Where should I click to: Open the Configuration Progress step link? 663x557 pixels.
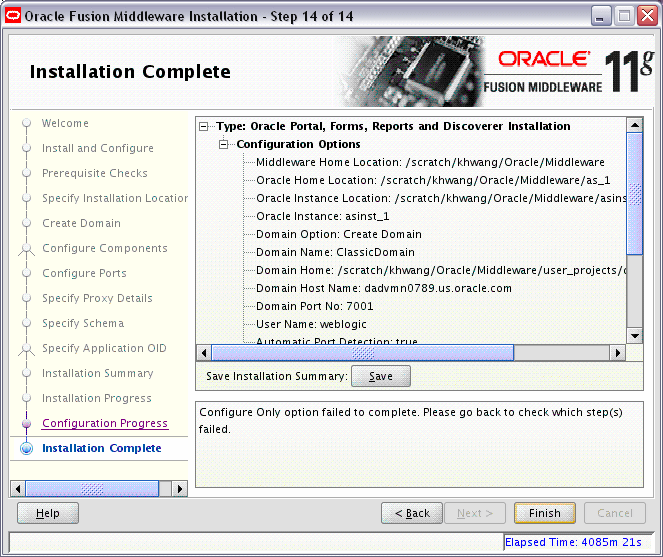(105, 423)
